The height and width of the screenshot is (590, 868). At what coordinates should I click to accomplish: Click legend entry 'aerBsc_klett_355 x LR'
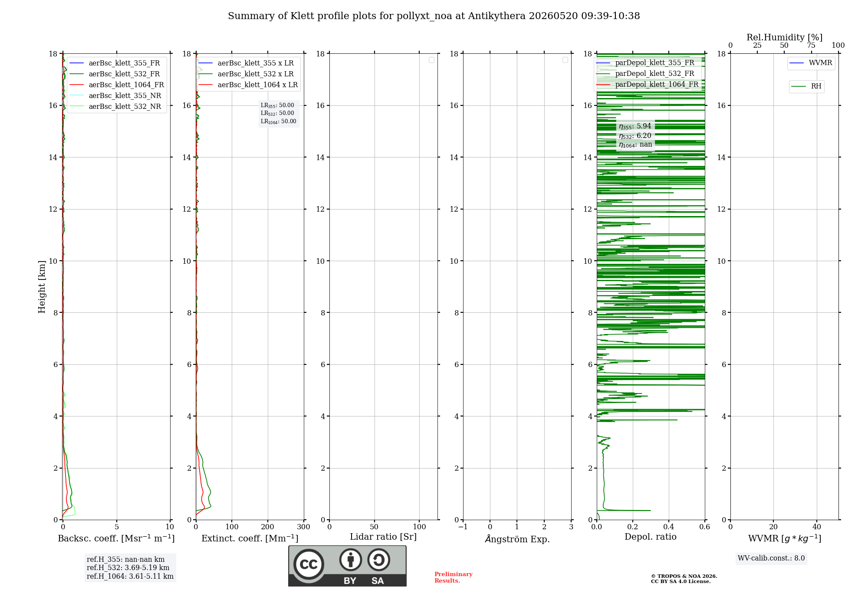coord(246,63)
